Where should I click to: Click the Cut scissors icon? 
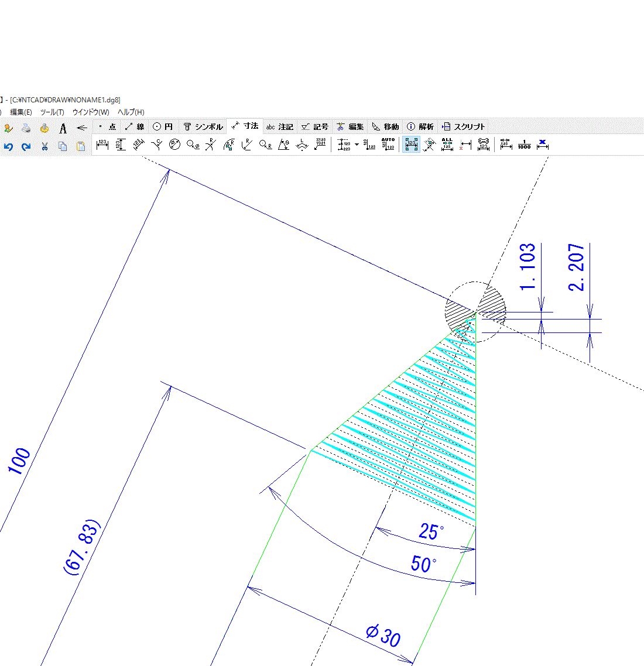point(44,146)
